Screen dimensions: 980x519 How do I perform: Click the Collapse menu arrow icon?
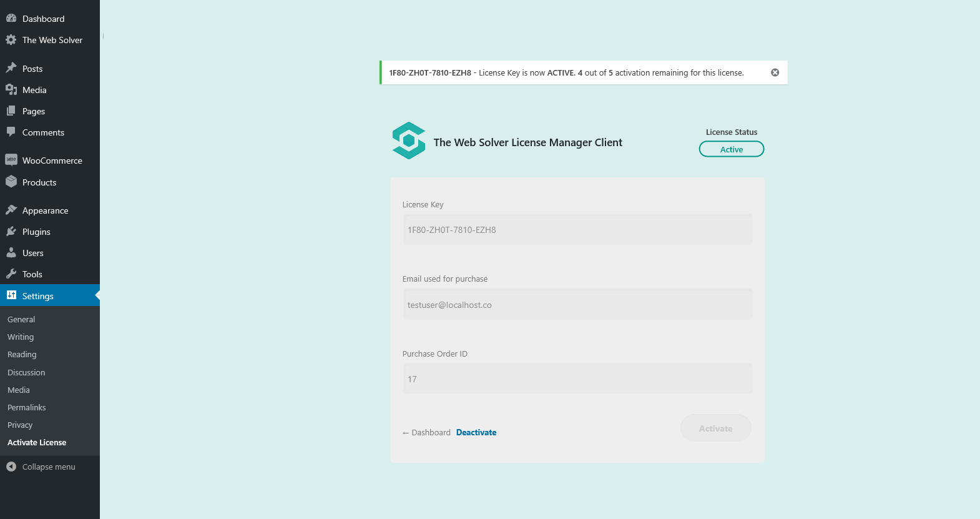(x=11, y=467)
